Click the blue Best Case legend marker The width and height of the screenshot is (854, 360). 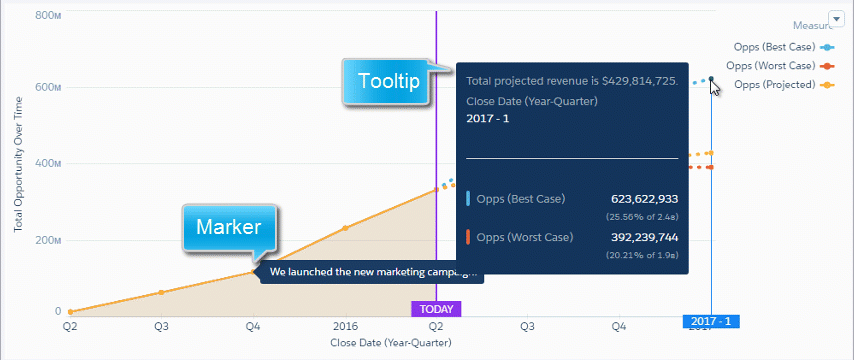pyautogui.click(x=827, y=47)
